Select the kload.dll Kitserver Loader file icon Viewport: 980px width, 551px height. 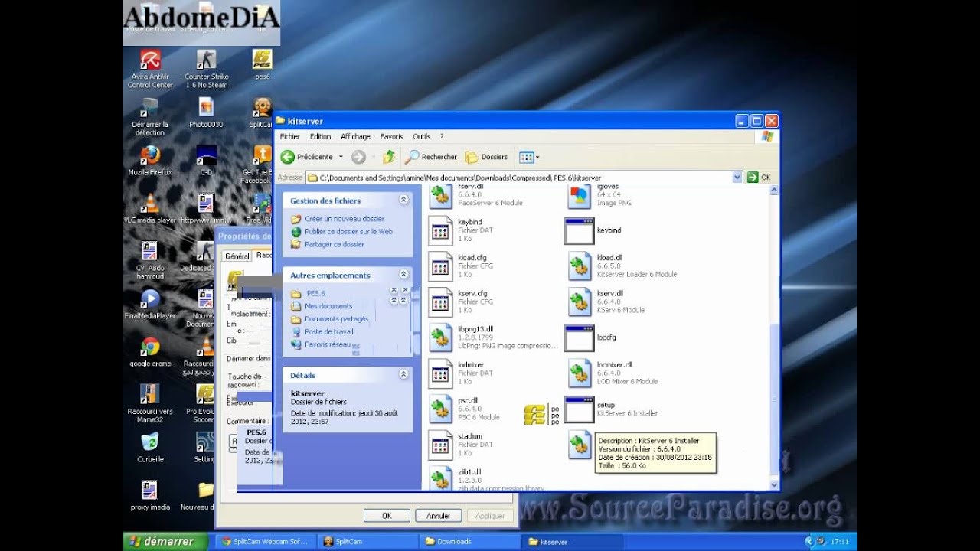(x=581, y=266)
